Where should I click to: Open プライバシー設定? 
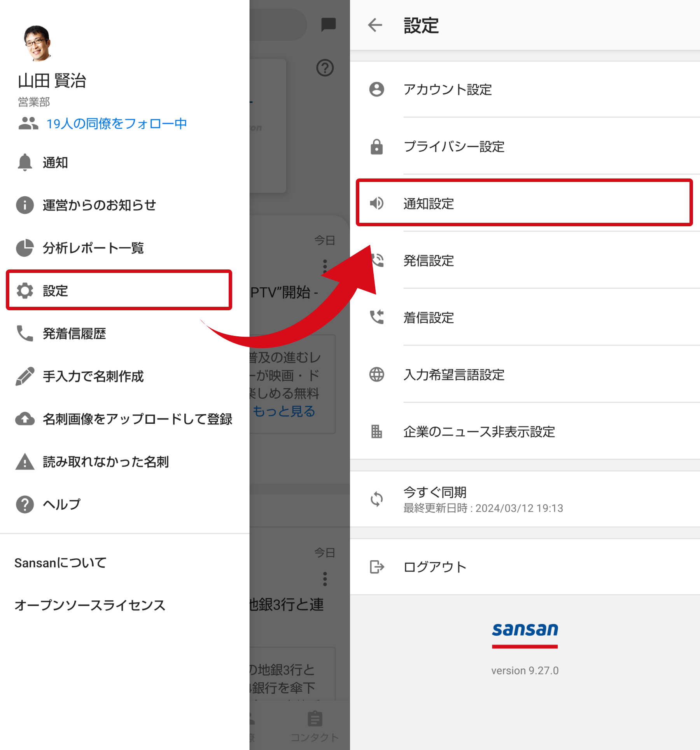(525, 146)
